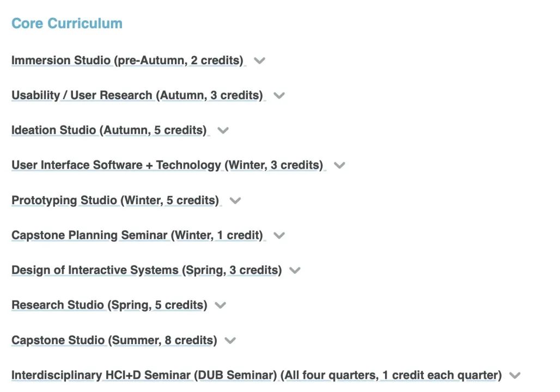Image resolution: width=560 pixels, height=392 pixels.
Task: Click chevron next to Capstone Planning Seminar
Action: [x=279, y=236]
